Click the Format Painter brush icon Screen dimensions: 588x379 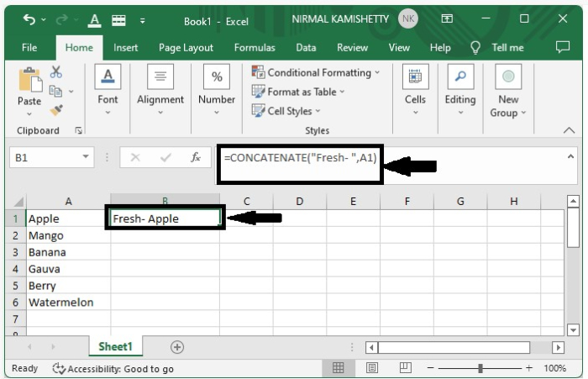56,110
